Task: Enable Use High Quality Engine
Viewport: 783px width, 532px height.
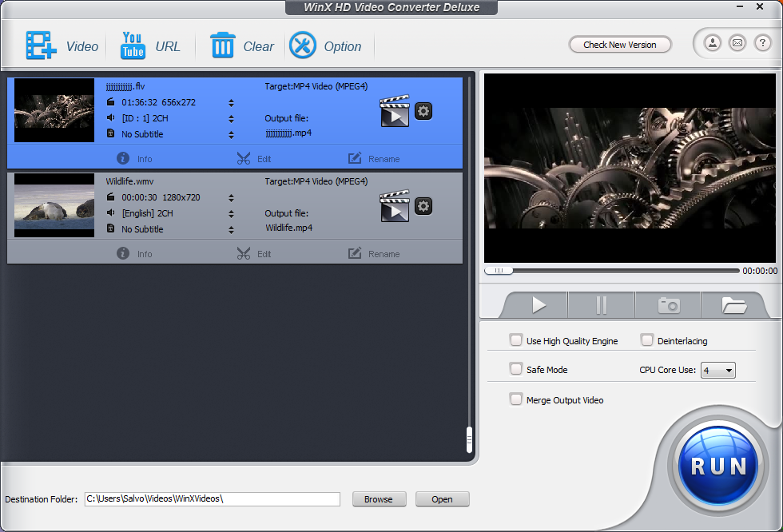Action: point(516,340)
